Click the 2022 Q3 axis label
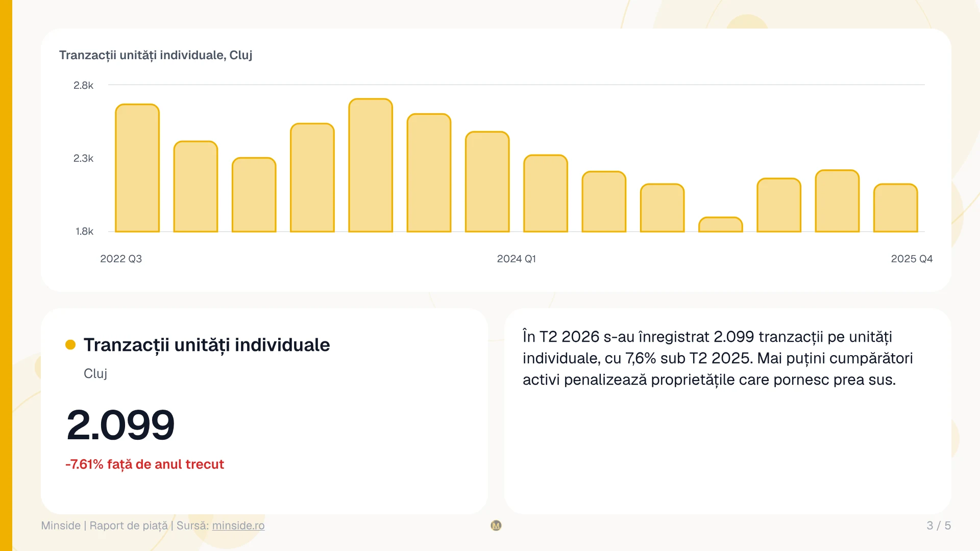The width and height of the screenshot is (980, 551). tap(121, 259)
